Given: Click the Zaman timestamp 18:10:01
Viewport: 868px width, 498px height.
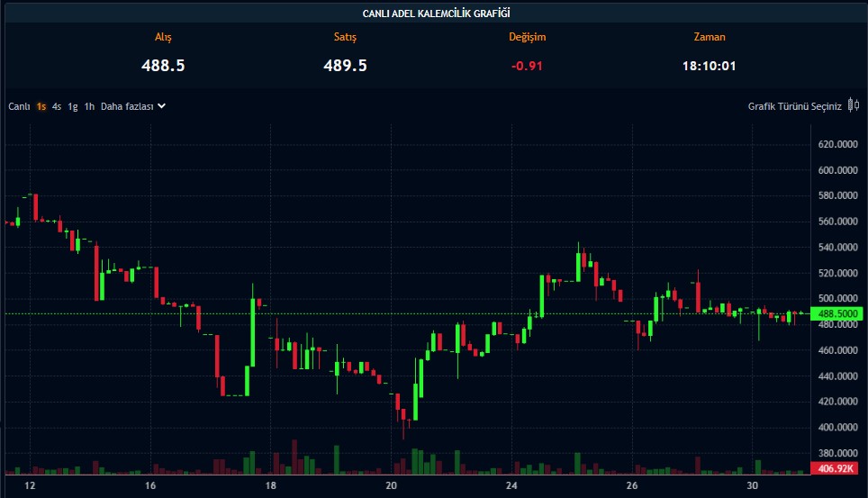Looking at the screenshot, I should (x=710, y=66).
